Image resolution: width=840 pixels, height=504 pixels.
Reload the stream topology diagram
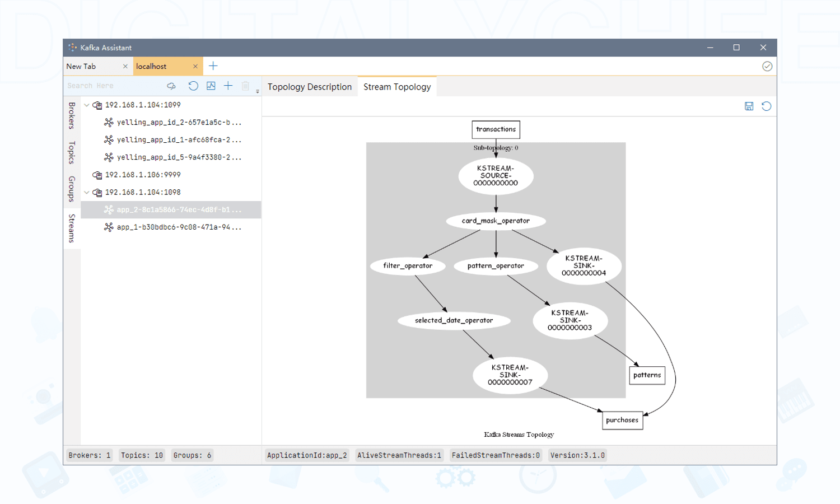coord(766,106)
